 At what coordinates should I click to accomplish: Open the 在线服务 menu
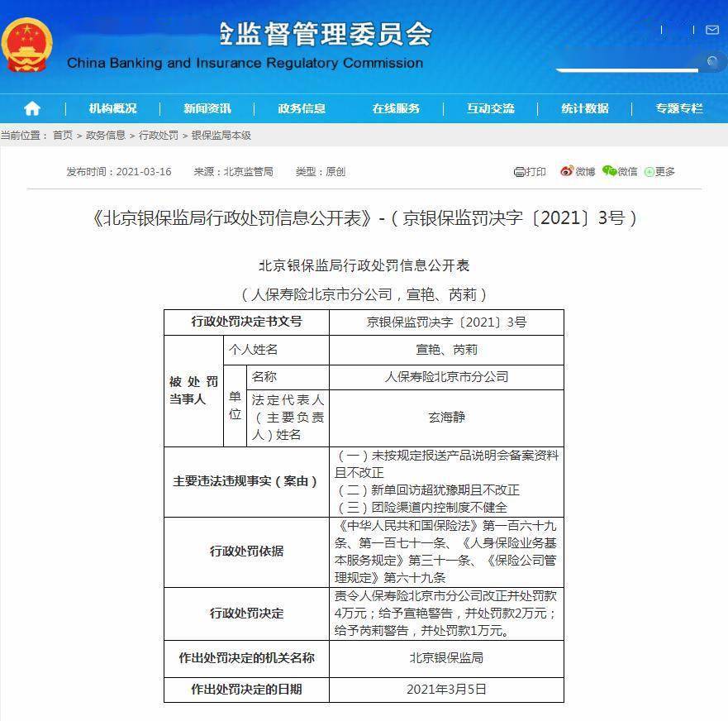[396, 108]
